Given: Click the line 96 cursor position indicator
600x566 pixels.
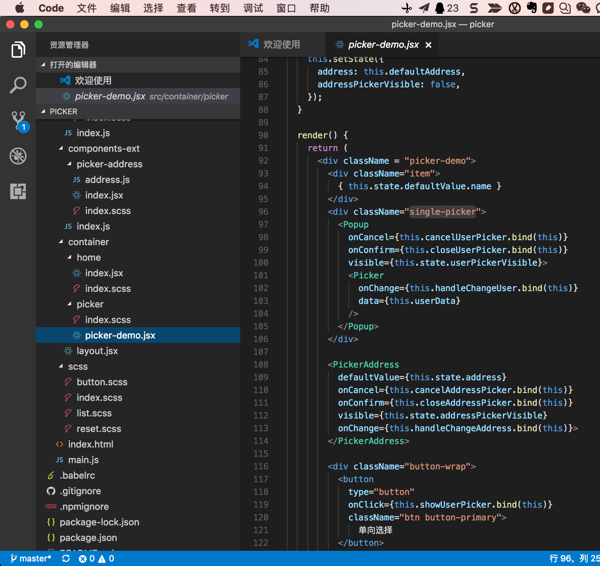Looking at the screenshot, I should pyautogui.click(x=573, y=559).
